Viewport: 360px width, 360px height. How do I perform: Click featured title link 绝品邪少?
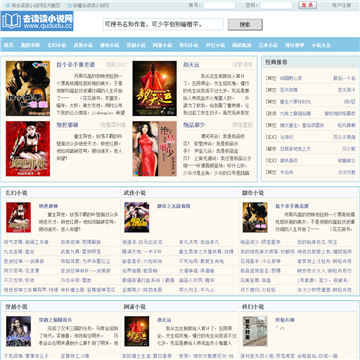point(194,125)
